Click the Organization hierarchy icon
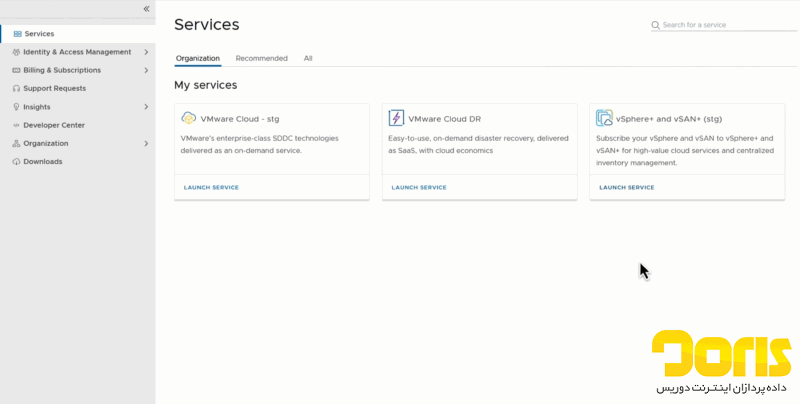 (x=16, y=143)
